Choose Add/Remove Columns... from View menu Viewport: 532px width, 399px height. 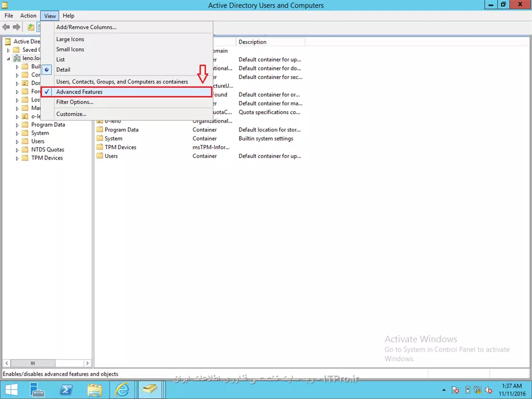pos(127,27)
